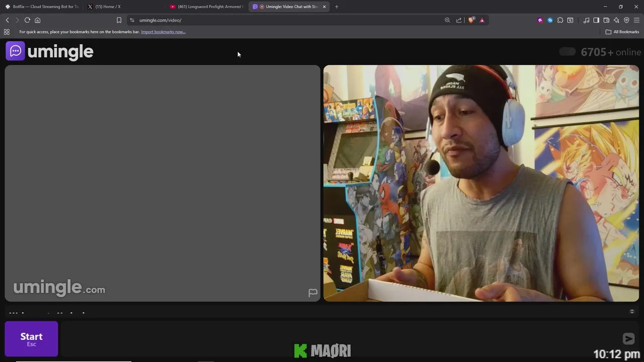
Task: Open Brave Shields lion icon
Action: coord(471,20)
